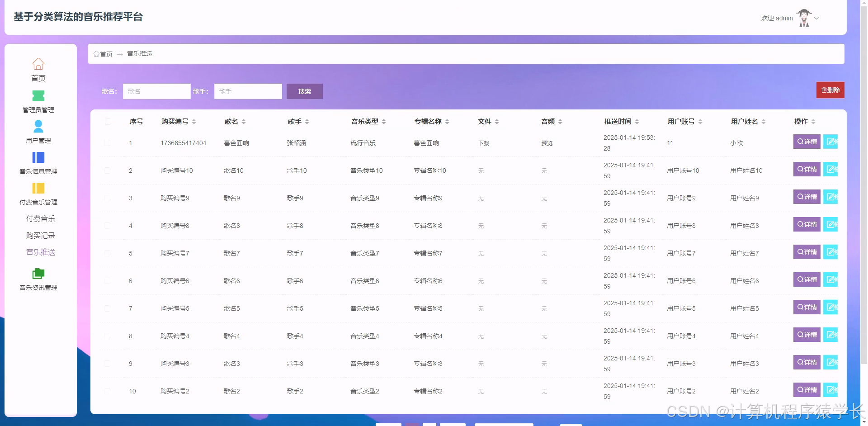Expand the admin account dropdown chevron

(x=817, y=19)
